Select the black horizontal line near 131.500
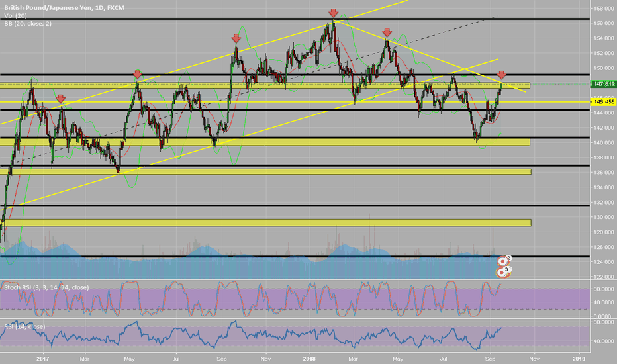 [295, 206]
